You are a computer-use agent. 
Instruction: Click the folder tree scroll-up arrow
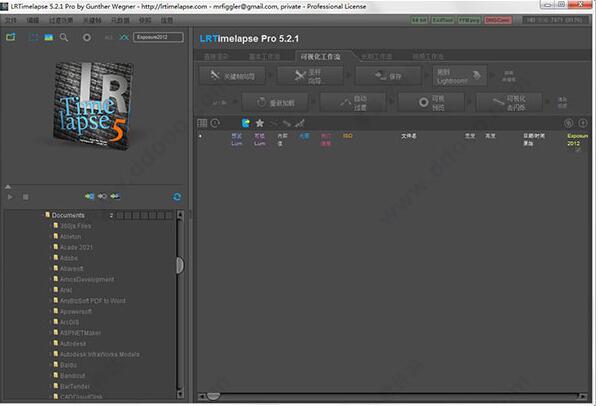(x=180, y=215)
